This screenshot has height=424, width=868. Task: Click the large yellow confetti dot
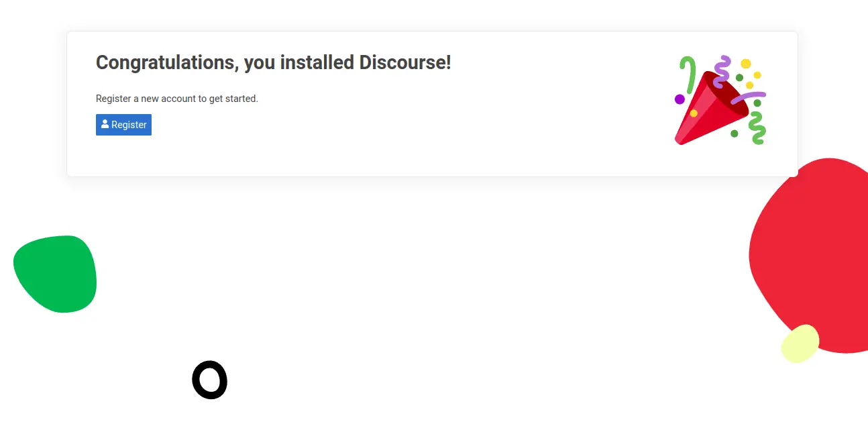coord(745,64)
